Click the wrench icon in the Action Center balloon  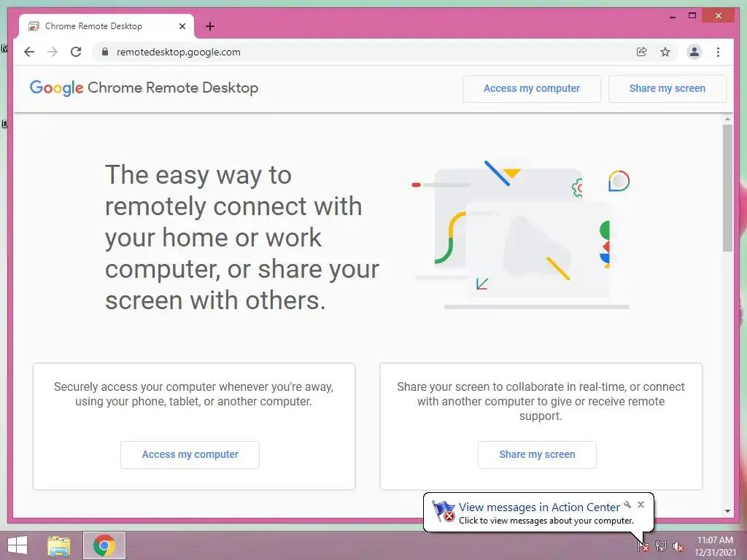(x=627, y=505)
